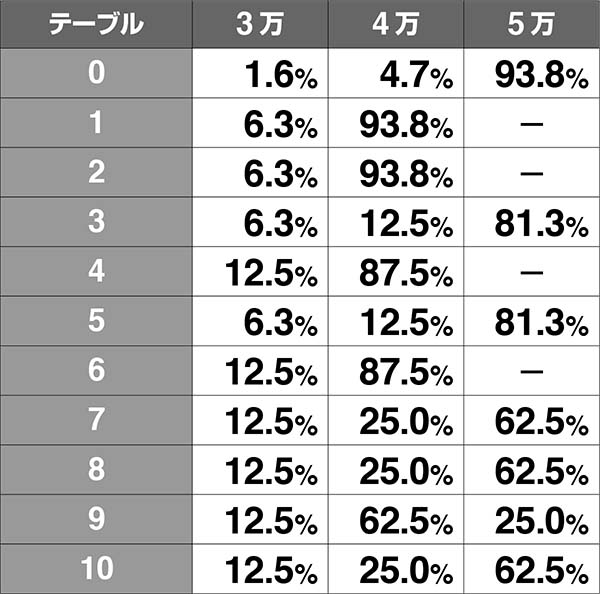Select the dash cell in row 4

point(531,272)
